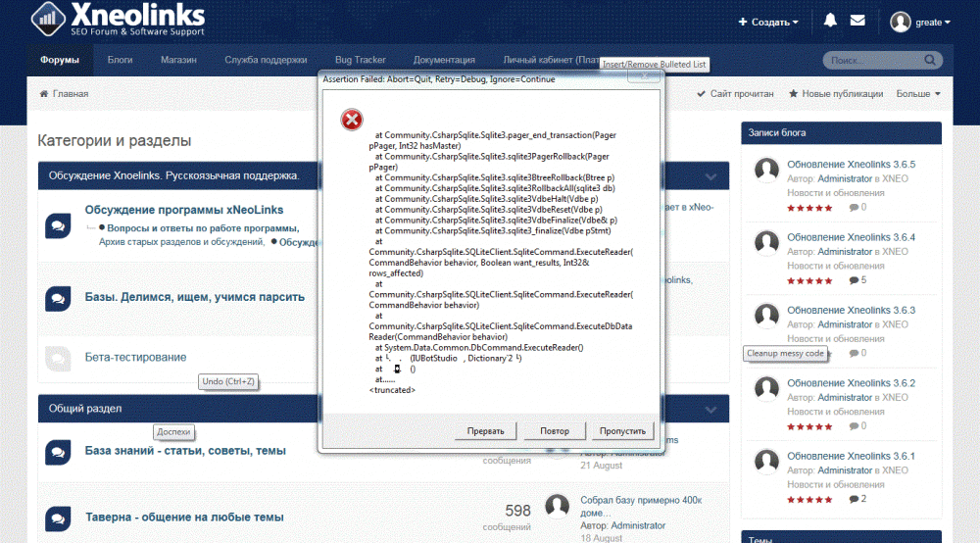Click the Сайт прочитан link

(736, 94)
